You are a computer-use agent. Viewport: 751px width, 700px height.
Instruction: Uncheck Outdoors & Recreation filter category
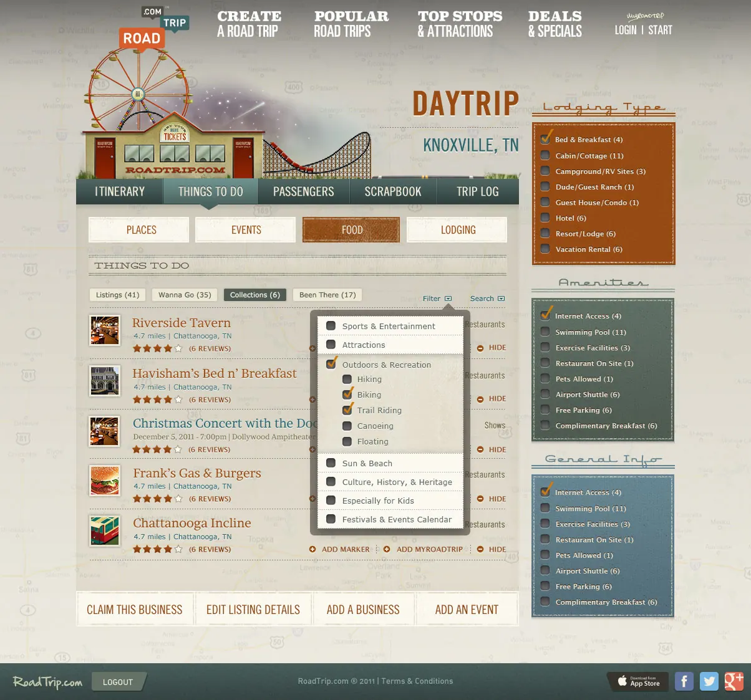(332, 363)
